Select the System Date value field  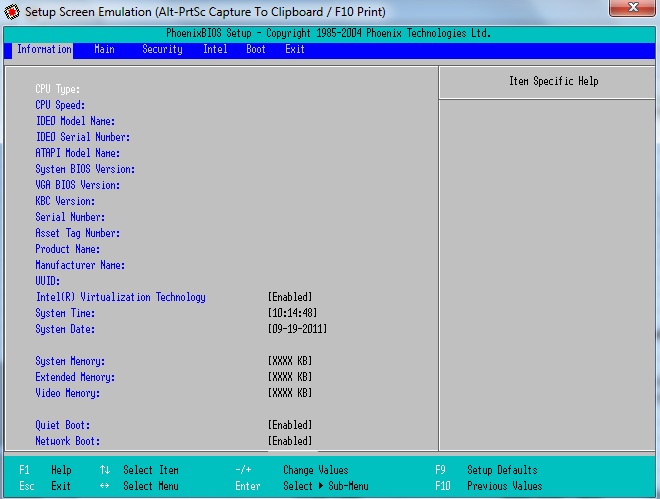point(297,329)
